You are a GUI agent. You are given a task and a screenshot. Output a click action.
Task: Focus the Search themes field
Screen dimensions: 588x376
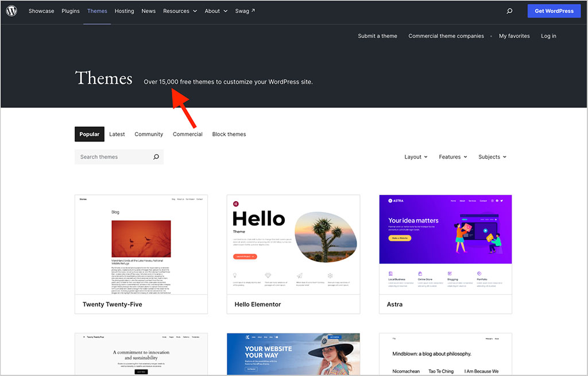click(119, 156)
